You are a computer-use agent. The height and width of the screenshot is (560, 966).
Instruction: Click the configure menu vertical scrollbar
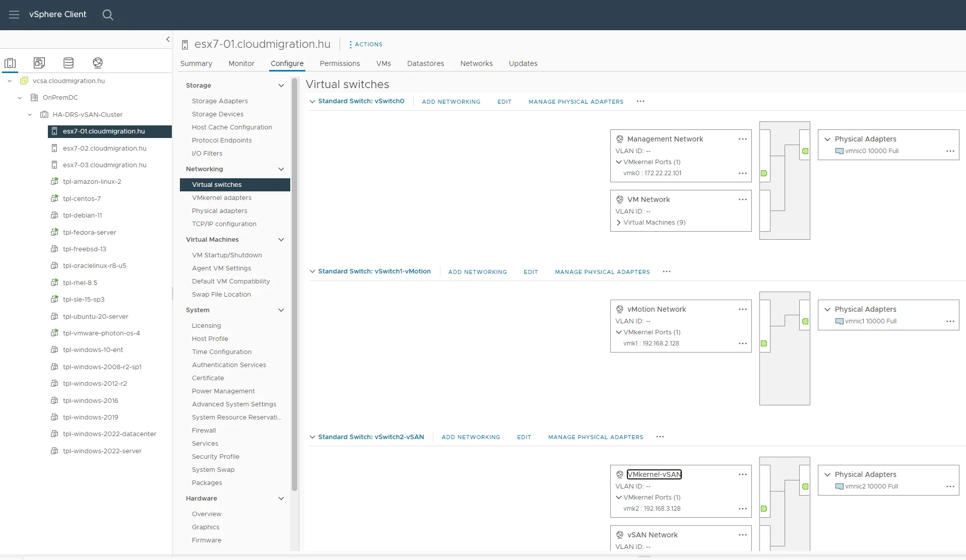click(295, 285)
